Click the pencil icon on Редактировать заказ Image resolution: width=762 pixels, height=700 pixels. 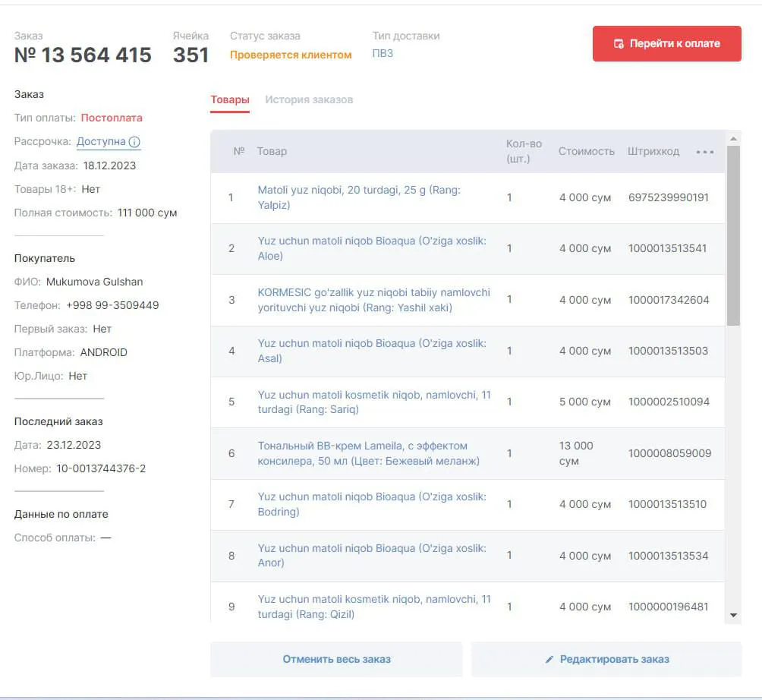click(x=549, y=660)
